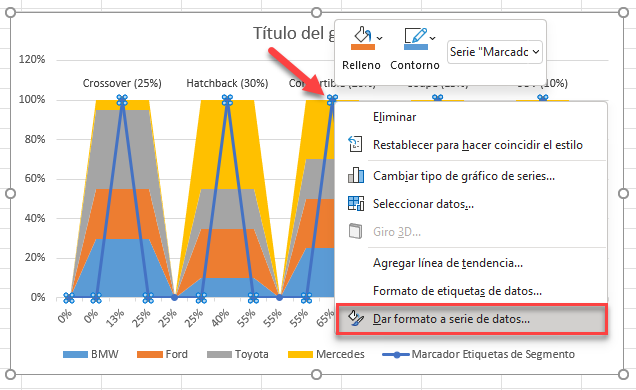Click the 13% horizontal axis label
This screenshot has width=636, height=390.
pyautogui.click(x=116, y=318)
